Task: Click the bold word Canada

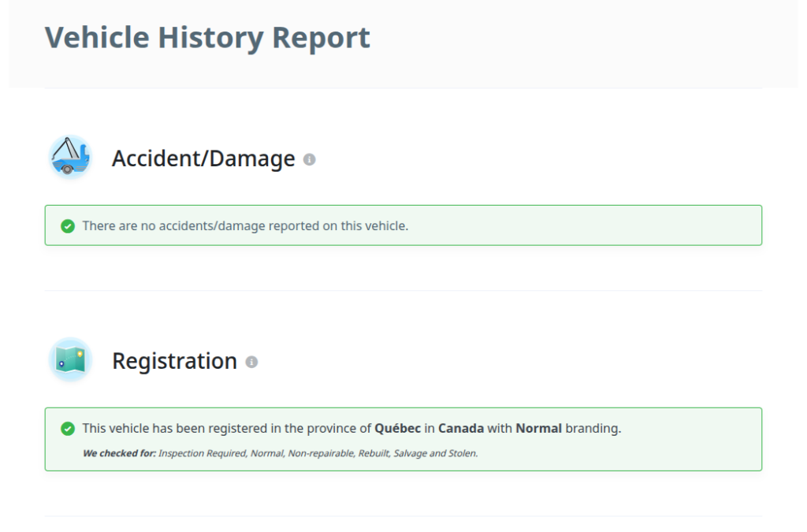Action: coord(462,429)
